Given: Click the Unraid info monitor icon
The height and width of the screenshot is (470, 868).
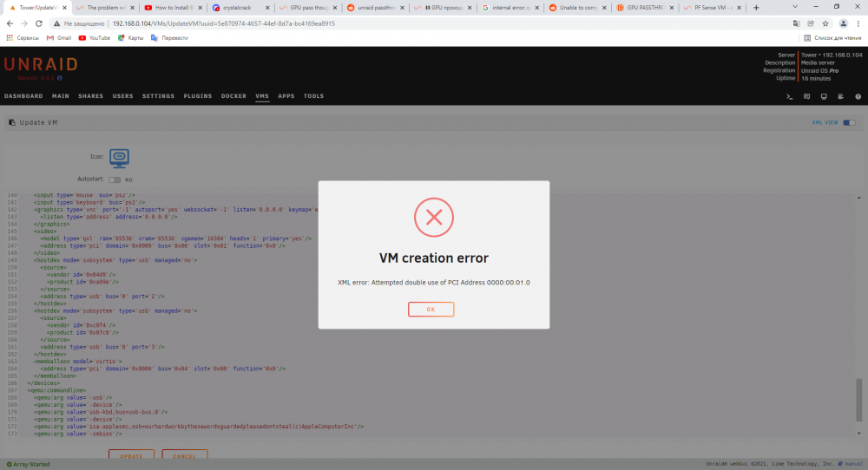Looking at the screenshot, I should [824, 97].
